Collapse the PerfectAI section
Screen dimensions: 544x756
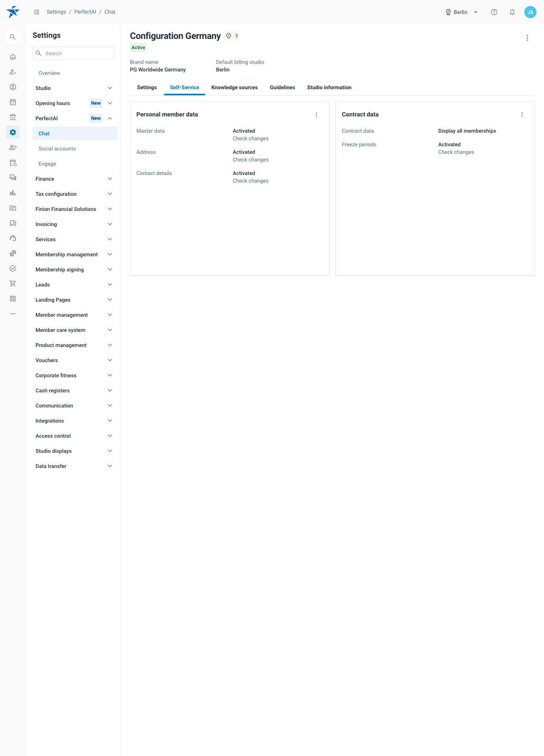pyautogui.click(x=74, y=118)
